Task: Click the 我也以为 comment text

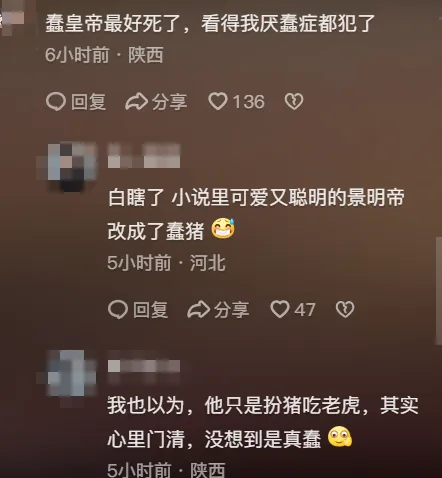Action: click(263, 422)
